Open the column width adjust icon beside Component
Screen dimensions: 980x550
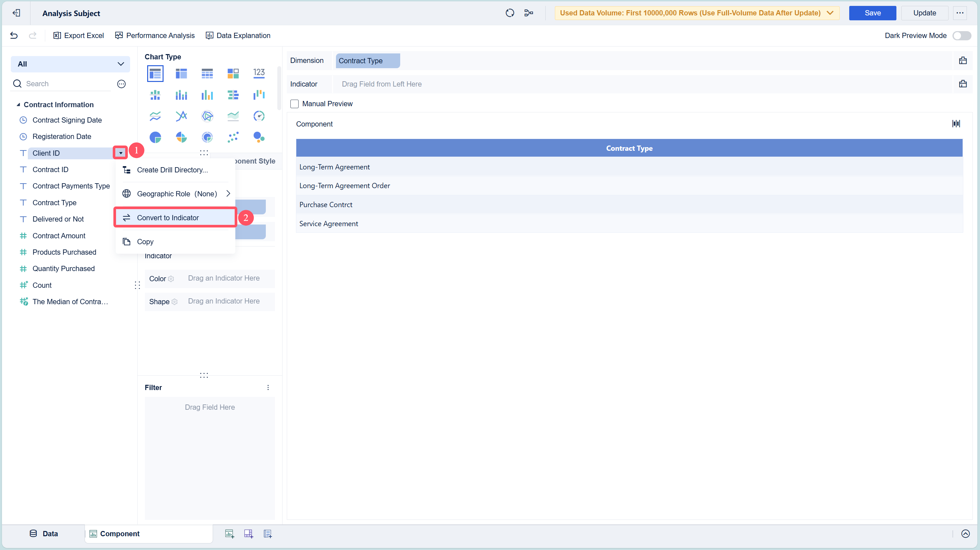956,124
